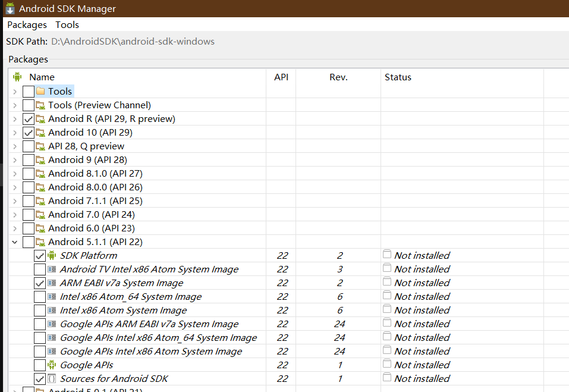Click the SDK Platform android icon
The width and height of the screenshot is (569, 392).
tap(52, 255)
